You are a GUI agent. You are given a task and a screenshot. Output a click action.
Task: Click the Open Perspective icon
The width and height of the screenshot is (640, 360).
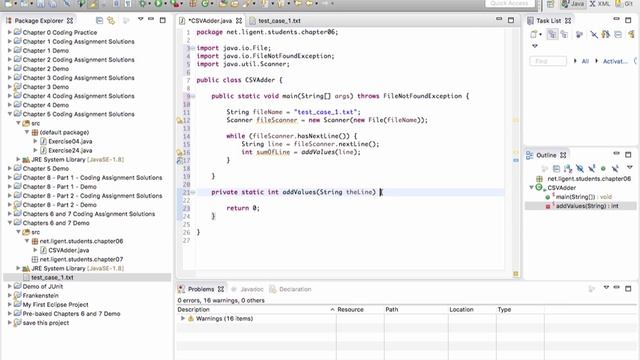click(x=550, y=4)
